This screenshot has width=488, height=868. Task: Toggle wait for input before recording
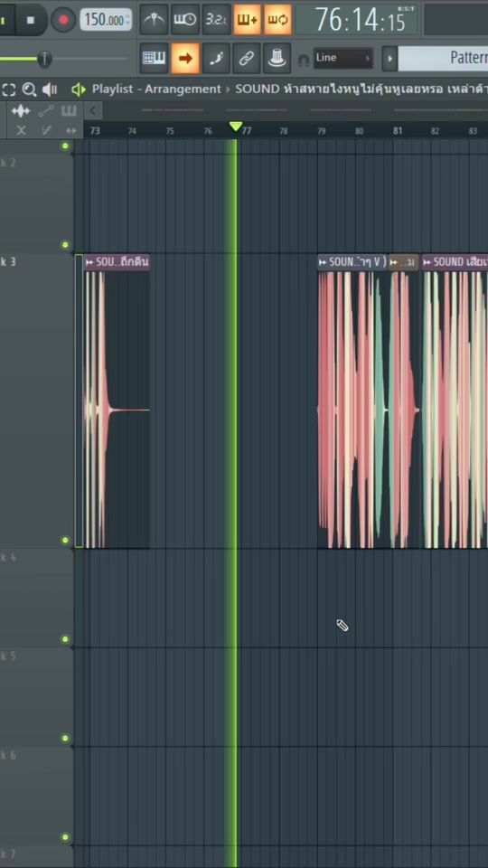[x=184, y=19]
